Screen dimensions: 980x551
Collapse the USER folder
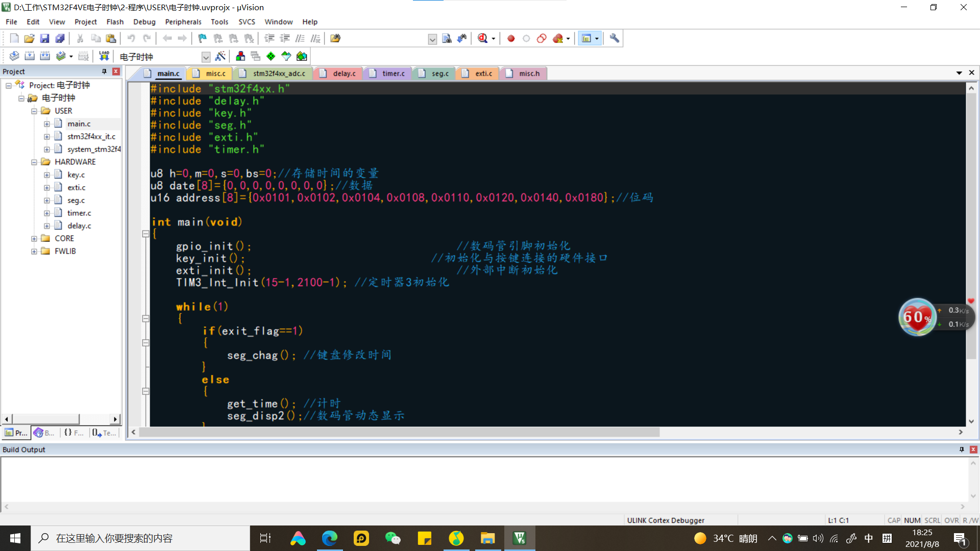34,111
